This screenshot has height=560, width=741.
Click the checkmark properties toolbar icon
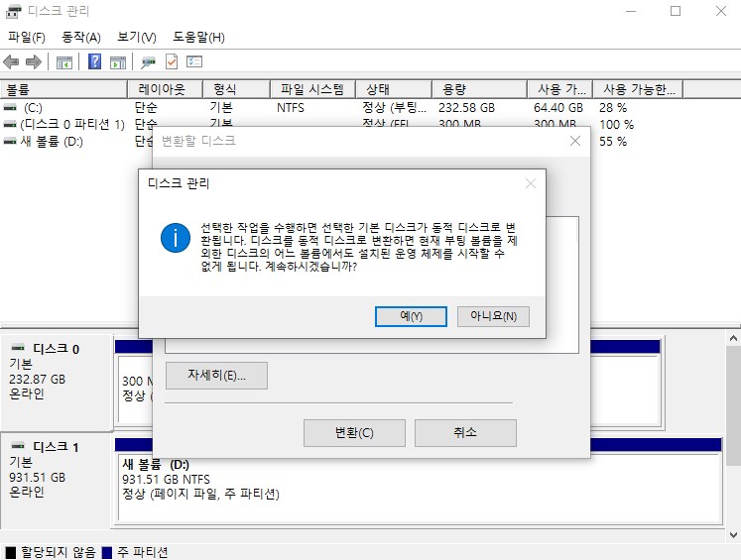click(172, 61)
